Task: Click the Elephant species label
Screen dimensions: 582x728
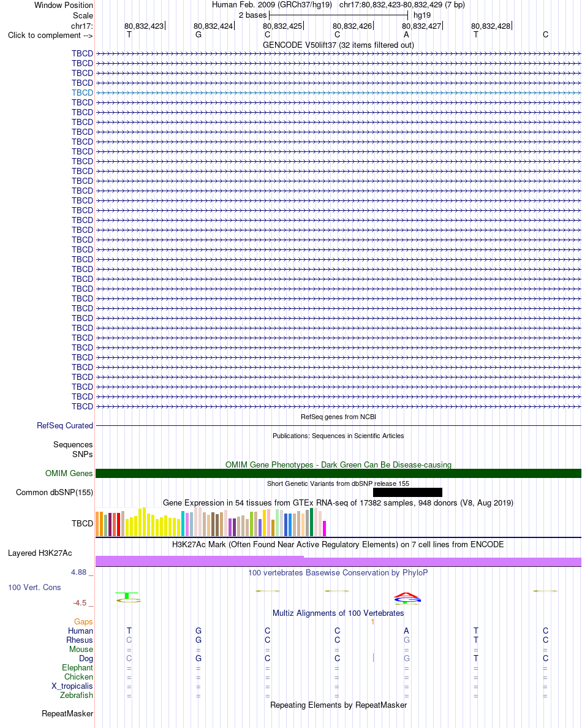Action: point(78,668)
